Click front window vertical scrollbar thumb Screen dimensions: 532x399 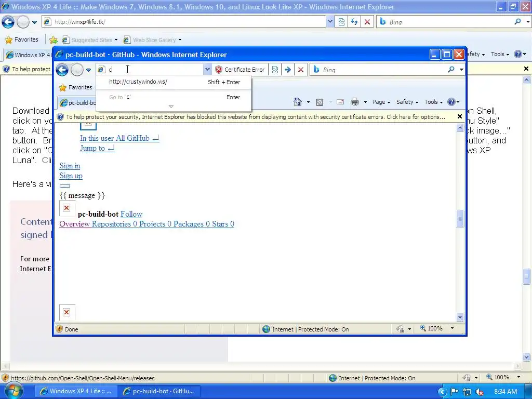pos(460,219)
